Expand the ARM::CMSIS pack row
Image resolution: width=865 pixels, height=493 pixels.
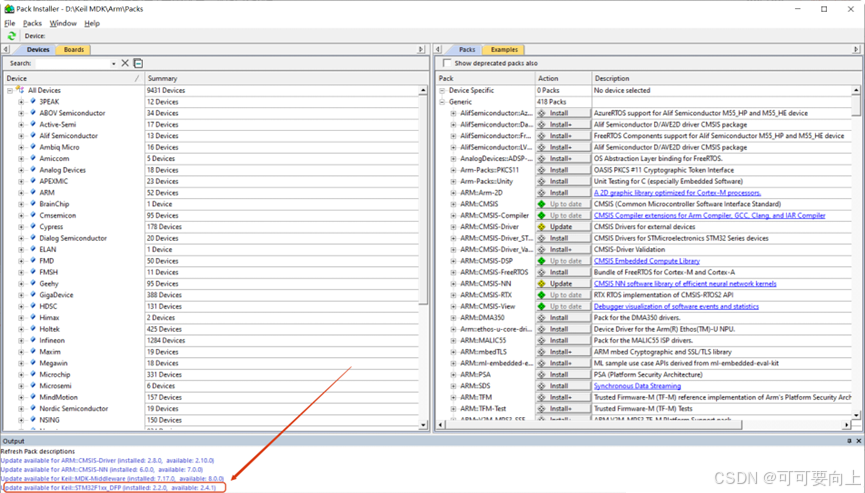click(453, 204)
